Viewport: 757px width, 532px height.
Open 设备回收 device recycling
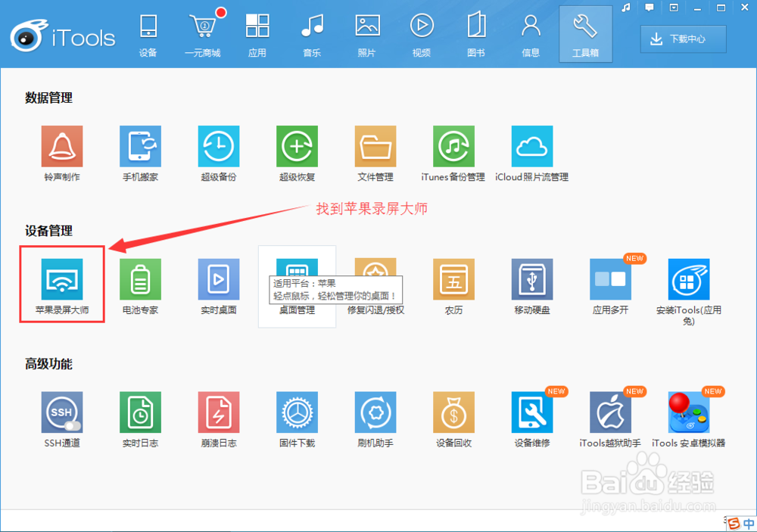click(453, 412)
